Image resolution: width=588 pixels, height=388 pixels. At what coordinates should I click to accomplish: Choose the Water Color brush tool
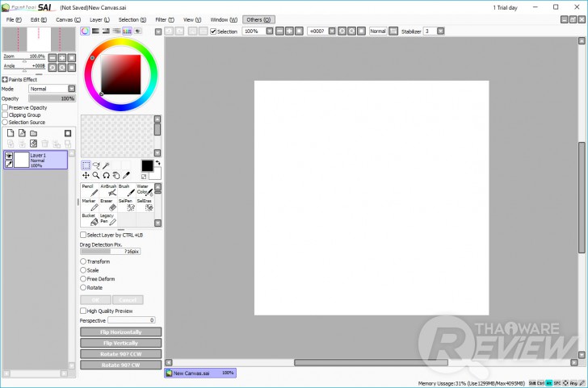[x=145, y=190]
